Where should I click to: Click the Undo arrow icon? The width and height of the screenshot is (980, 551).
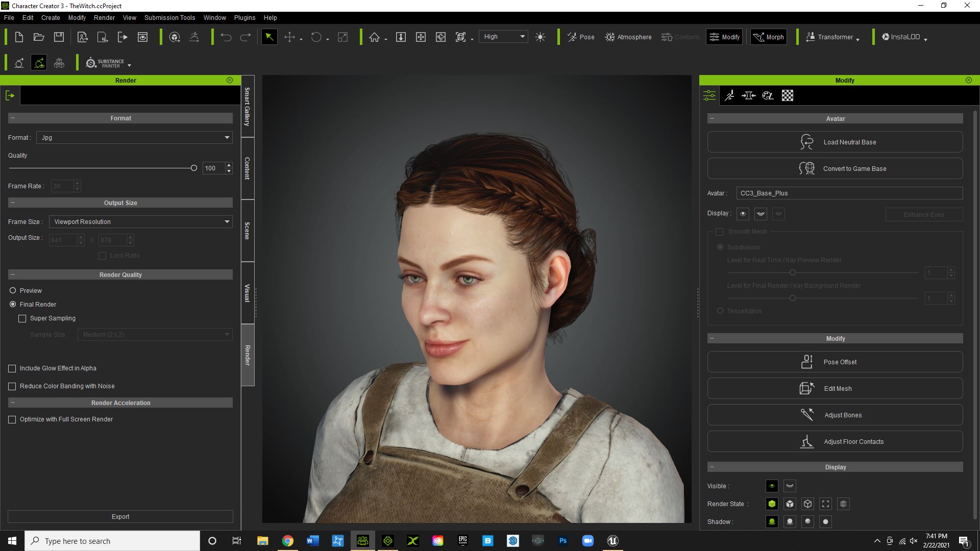click(226, 37)
